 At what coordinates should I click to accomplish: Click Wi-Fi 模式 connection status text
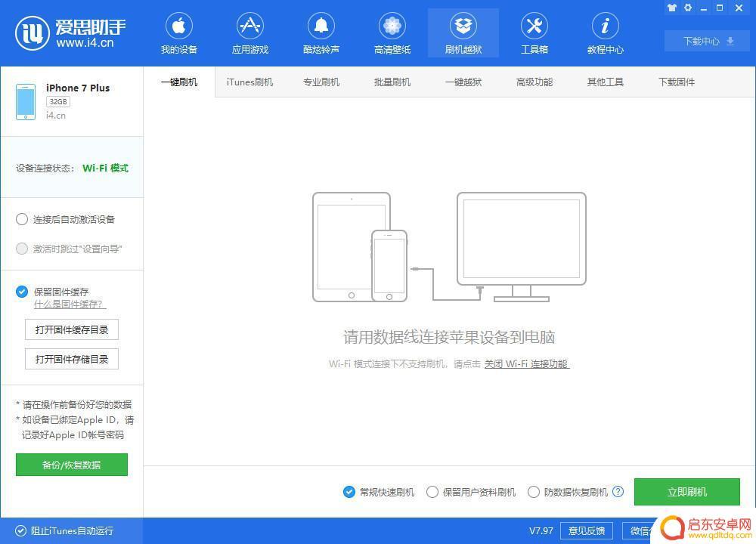pos(106,168)
